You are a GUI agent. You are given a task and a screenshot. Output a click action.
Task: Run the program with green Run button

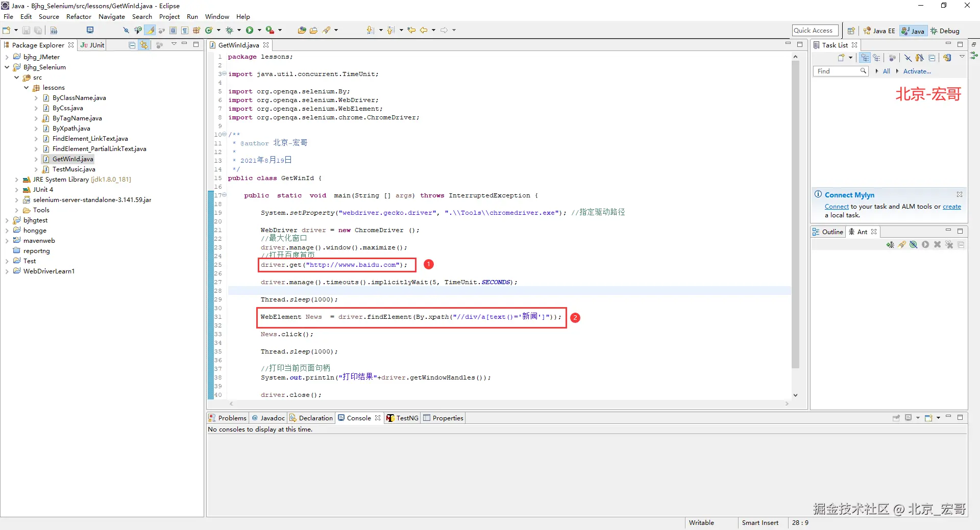tap(250, 31)
